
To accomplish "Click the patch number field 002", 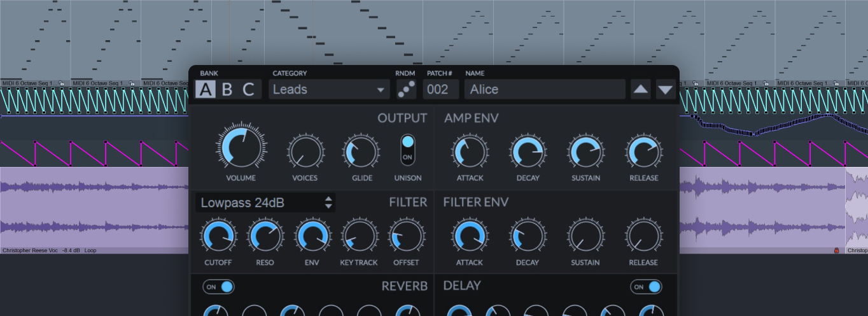I will (440, 89).
